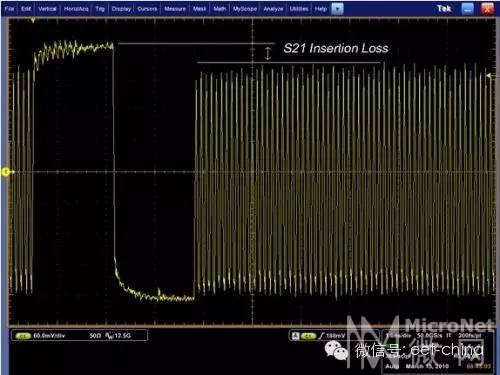Viewport: 500px width, 375px height.
Task: Expand the menu bar dropdown arrow
Action: (x=337, y=9)
